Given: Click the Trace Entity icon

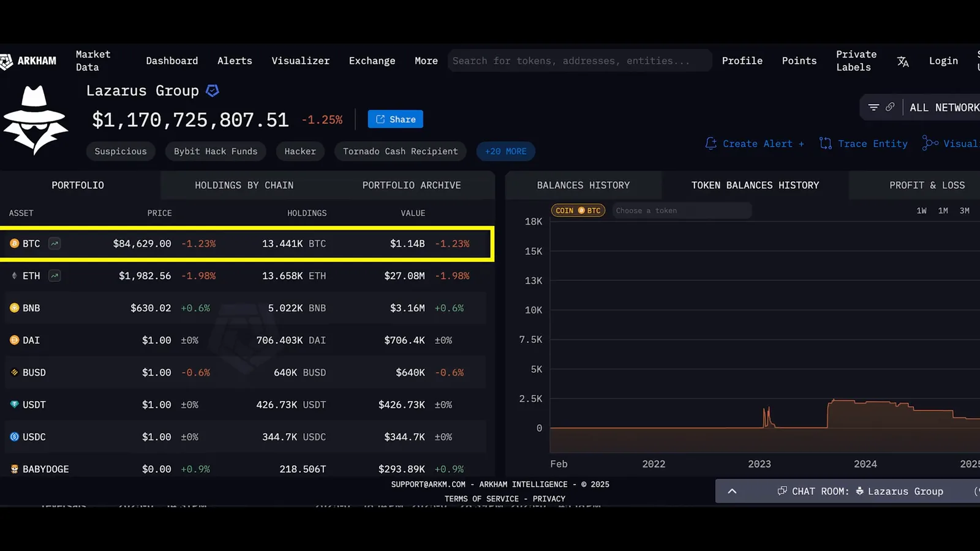Looking at the screenshot, I should click(826, 143).
